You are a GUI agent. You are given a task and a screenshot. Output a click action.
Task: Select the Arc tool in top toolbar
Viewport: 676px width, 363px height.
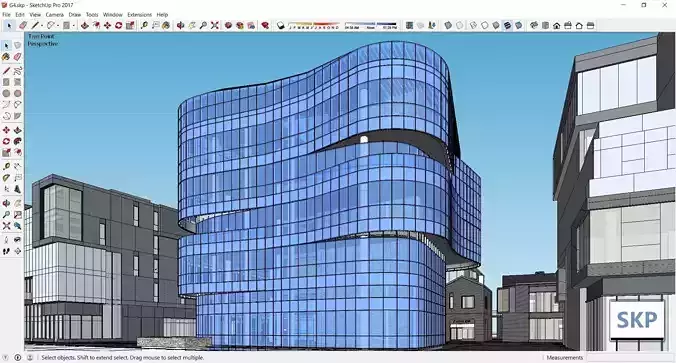point(51,26)
